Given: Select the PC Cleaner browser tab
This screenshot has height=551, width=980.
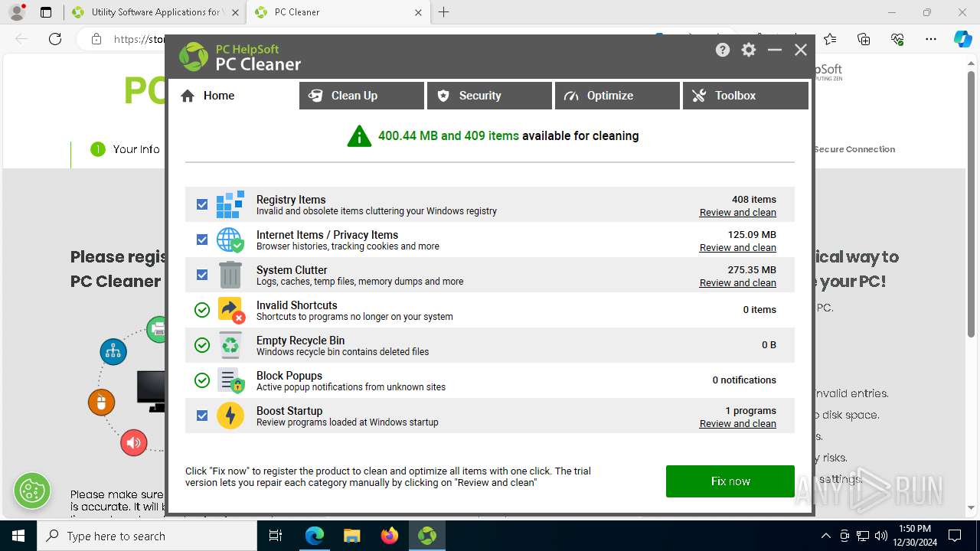Looking at the screenshot, I should 338,12.
